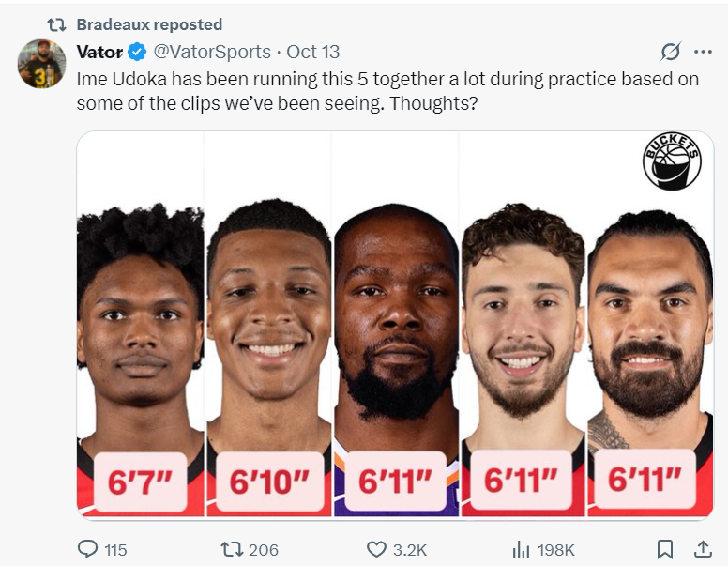Click the Buckets logo in the image
The width and height of the screenshot is (728, 566).
coord(672,161)
